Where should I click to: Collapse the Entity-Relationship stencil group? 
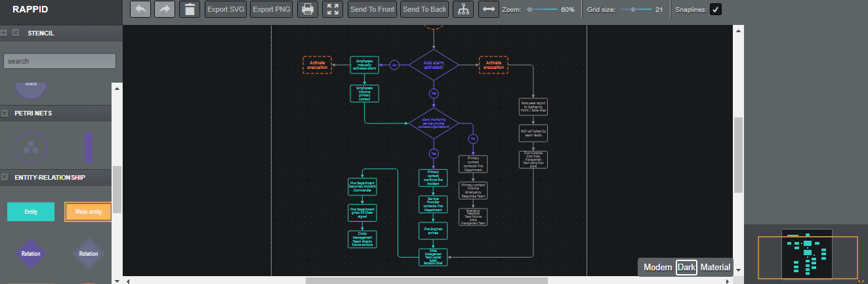tap(5, 177)
